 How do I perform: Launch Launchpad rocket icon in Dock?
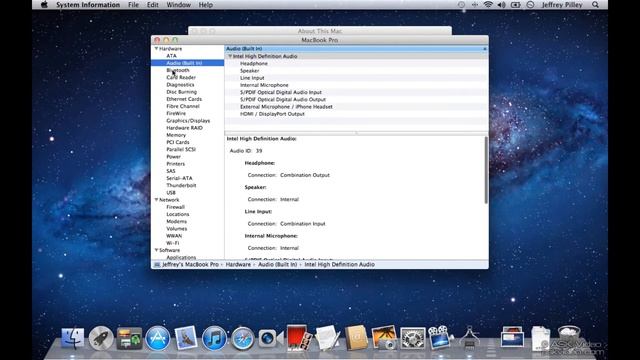[x=101, y=338]
